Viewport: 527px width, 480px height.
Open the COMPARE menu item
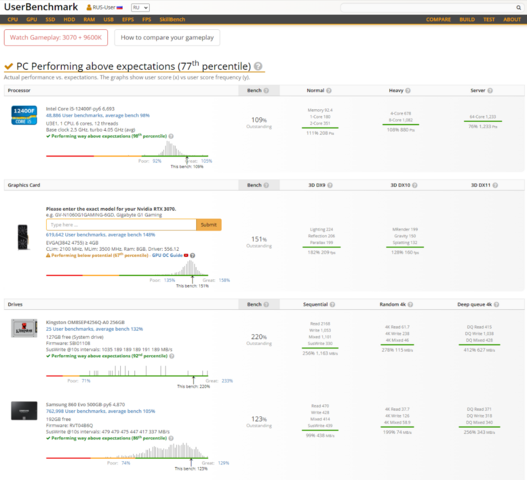[x=438, y=19]
